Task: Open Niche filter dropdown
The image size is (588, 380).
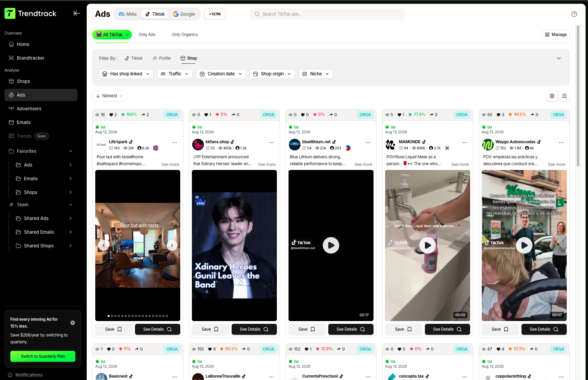Action: click(316, 74)
